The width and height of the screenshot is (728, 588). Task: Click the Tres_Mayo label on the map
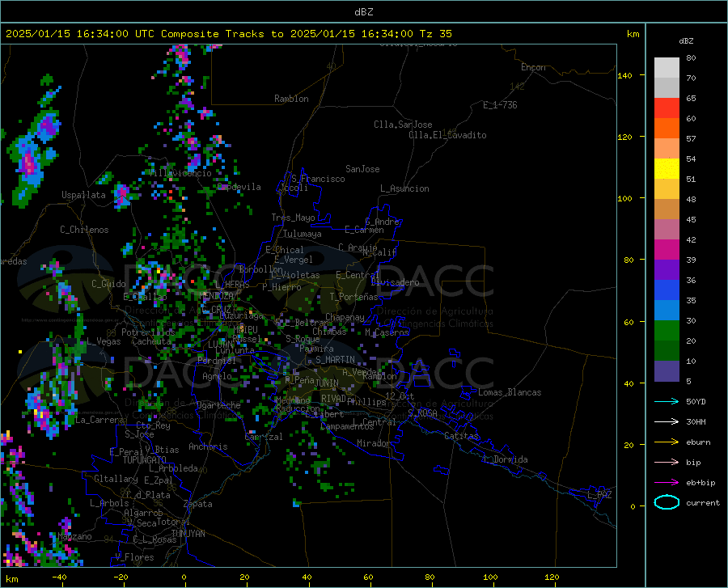click(293, 218)
